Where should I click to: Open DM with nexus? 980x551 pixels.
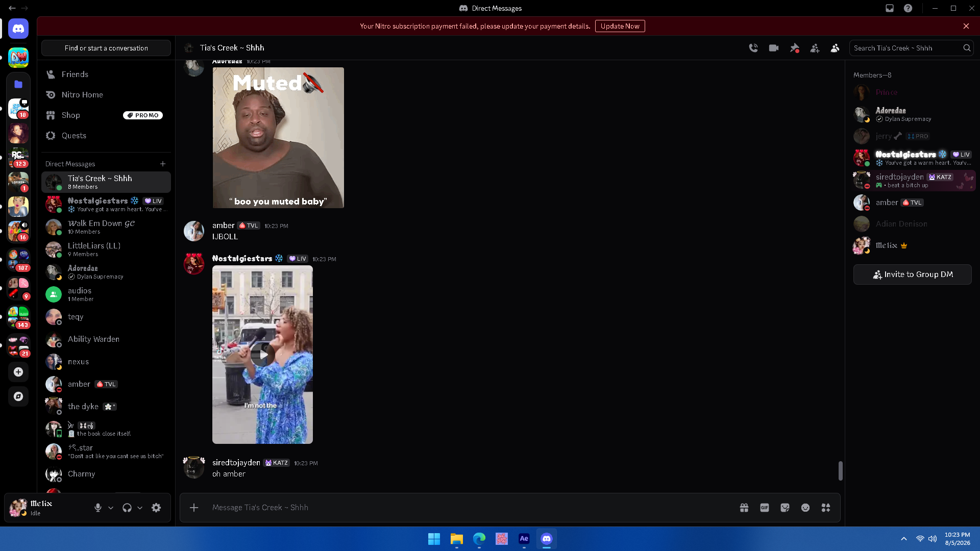106,362
